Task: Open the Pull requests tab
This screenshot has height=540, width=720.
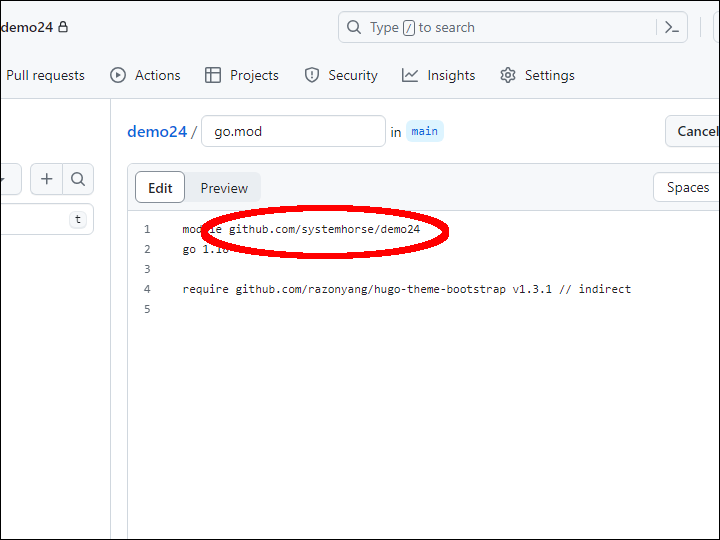Action: pos(45,75)
